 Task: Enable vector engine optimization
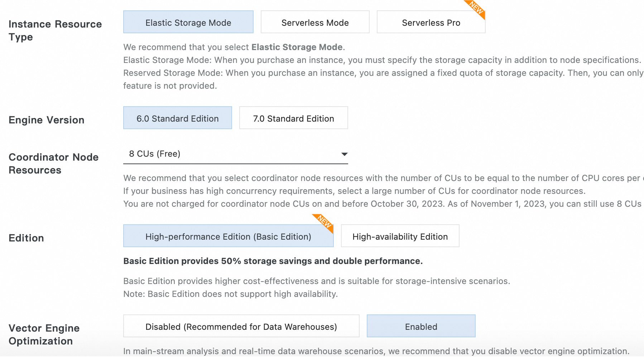[x=421, y=326]
